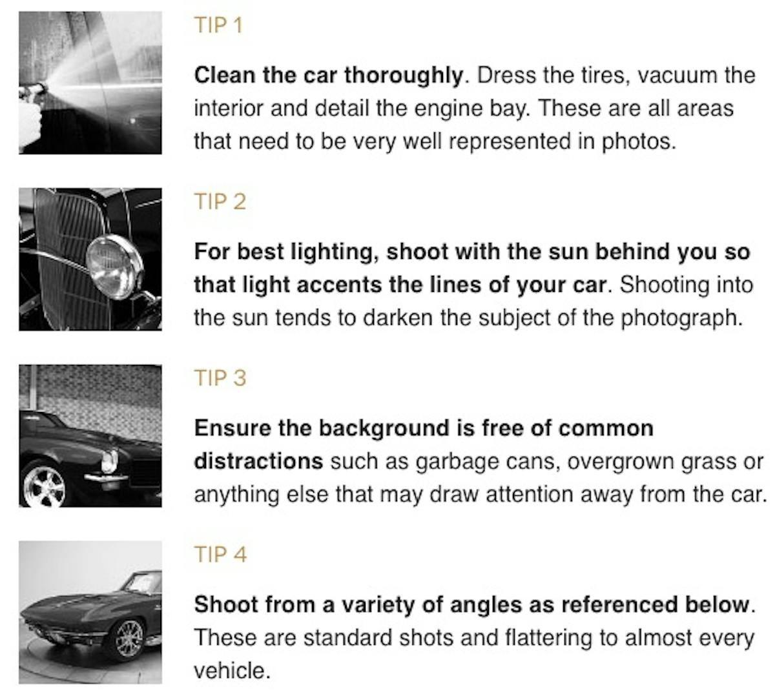Image resolution: width=775 pixels, height=700 pixels.
Task: Select the TIP 2 label
Action: point(220,202)
